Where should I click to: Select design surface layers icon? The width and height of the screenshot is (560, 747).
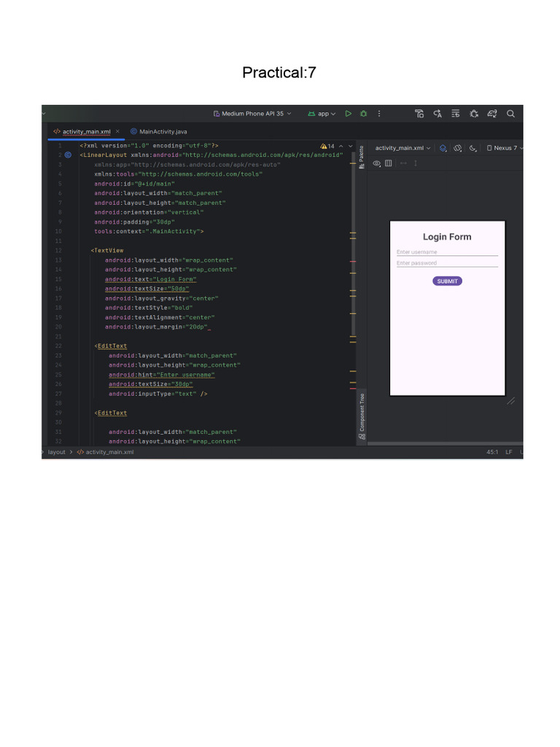point(443,148)
